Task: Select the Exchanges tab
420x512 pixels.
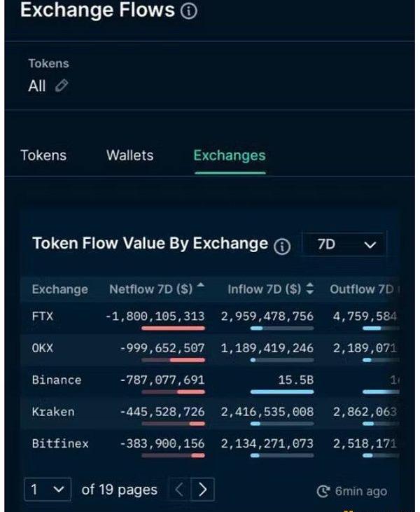Action: [229, 155]
